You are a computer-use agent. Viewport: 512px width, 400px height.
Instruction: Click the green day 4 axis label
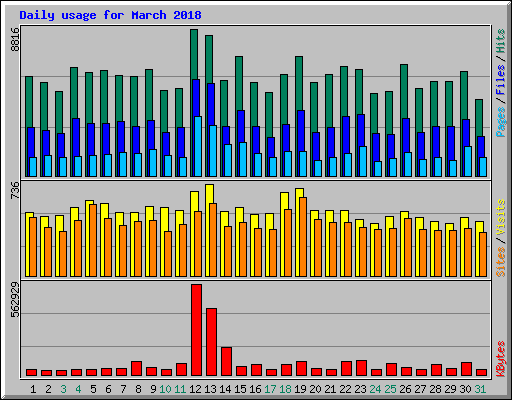tap(78, 389)
